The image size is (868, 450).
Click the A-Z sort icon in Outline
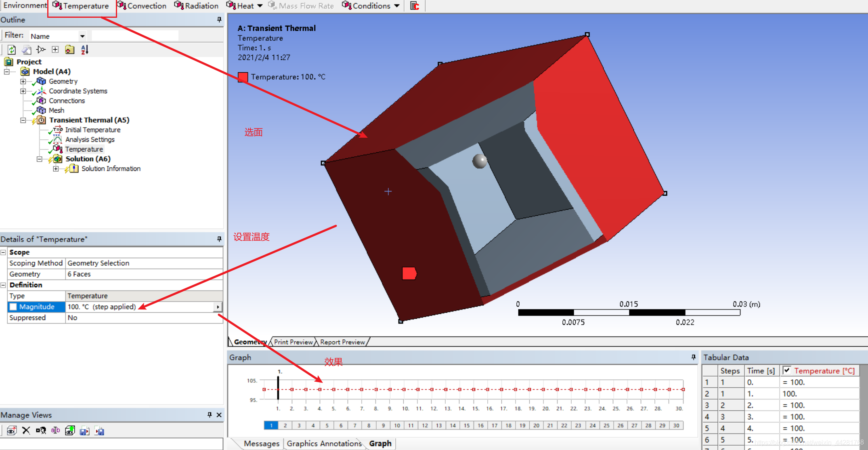point(84,50)
